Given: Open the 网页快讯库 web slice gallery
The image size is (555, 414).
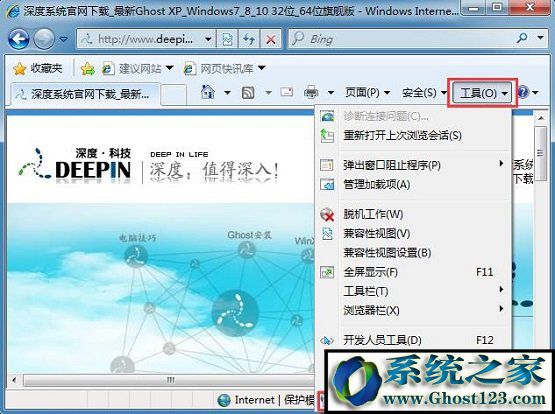Looking at the screenshot, I should (224, 68).
